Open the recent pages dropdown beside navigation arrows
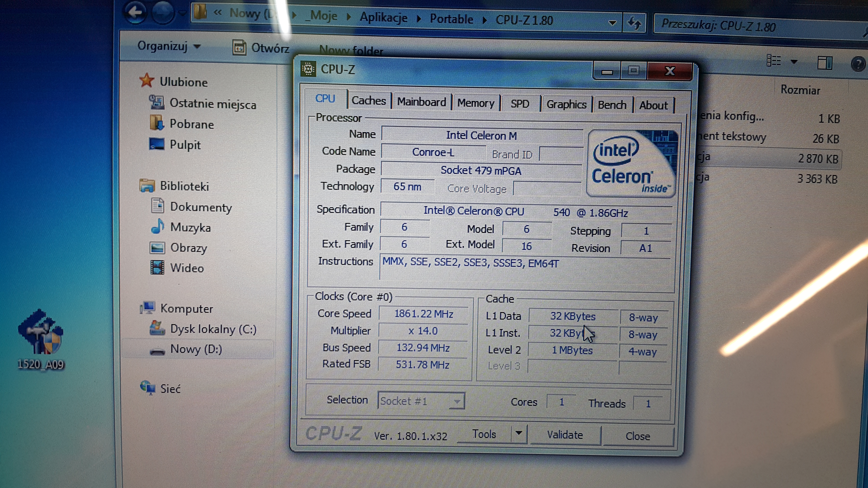The width and height of the screenshot is (868, 488). (182, 13)
